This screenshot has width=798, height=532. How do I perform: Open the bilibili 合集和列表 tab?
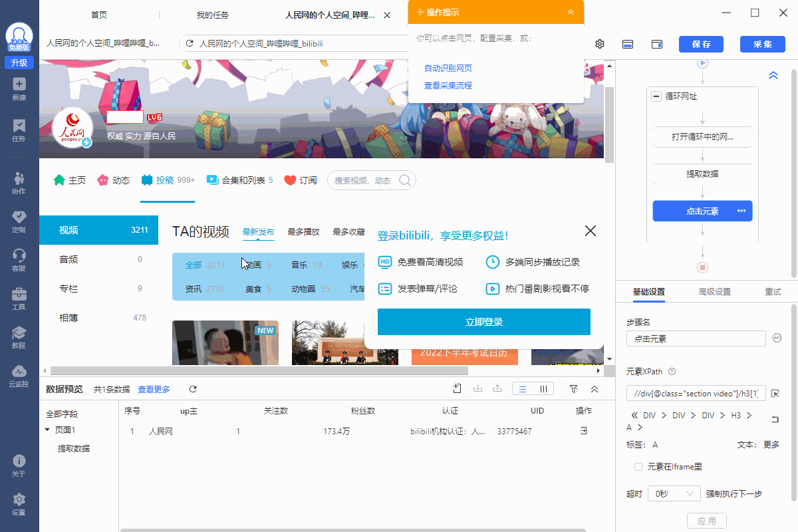[239, 180]
